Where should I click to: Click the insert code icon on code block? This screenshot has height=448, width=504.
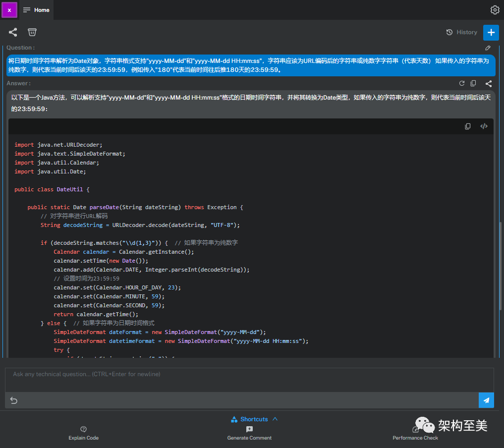[x=484, y=126]
